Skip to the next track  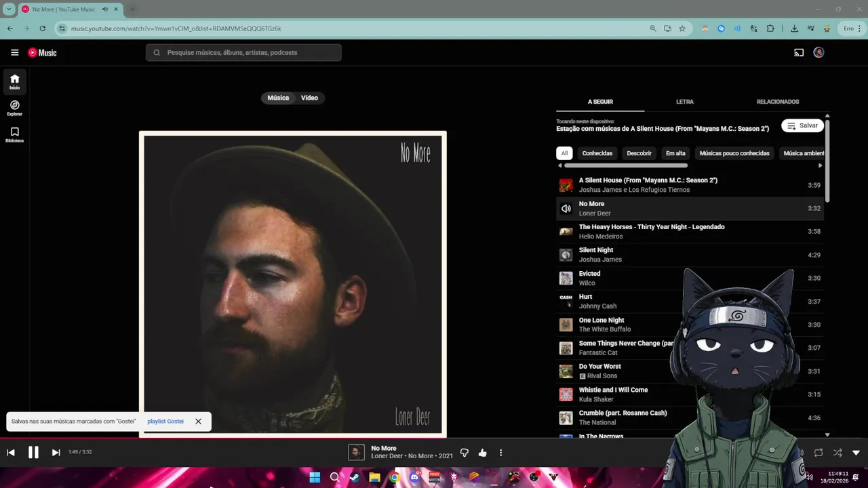[x=56, y=453]
